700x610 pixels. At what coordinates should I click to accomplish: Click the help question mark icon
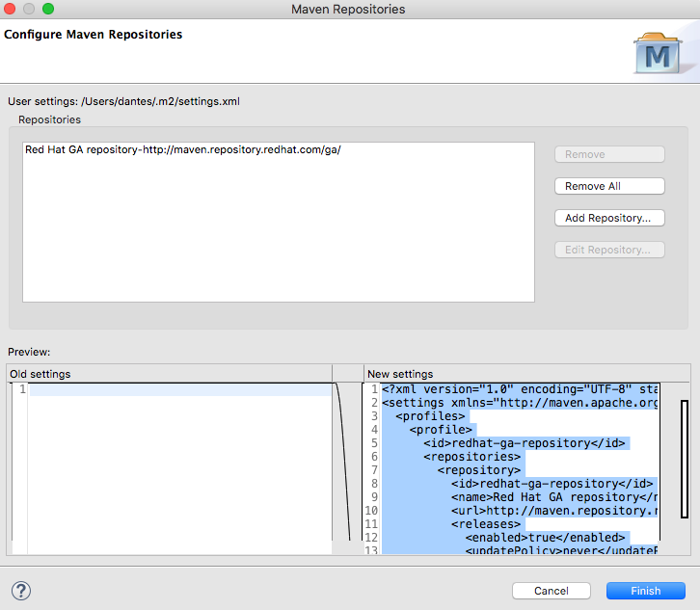click(x=21, y=591)
